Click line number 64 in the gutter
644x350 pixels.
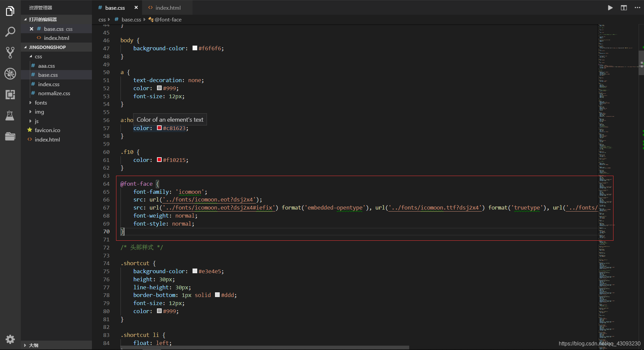(x=106, y=184)
